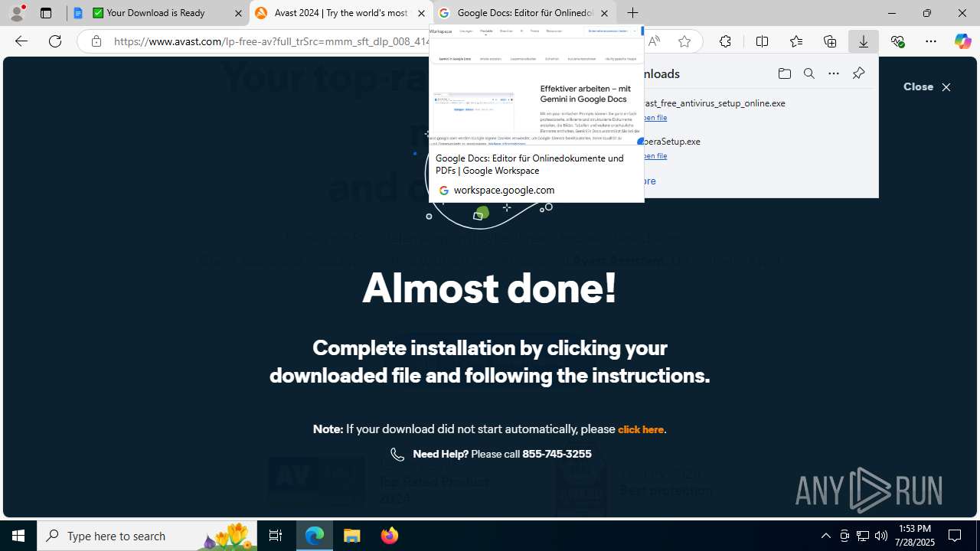The height and width of the screenshot is (551, 980).
Task: Open downloads folder from Downloads panel
Action: pyautogui.click(x=784, y=73)
